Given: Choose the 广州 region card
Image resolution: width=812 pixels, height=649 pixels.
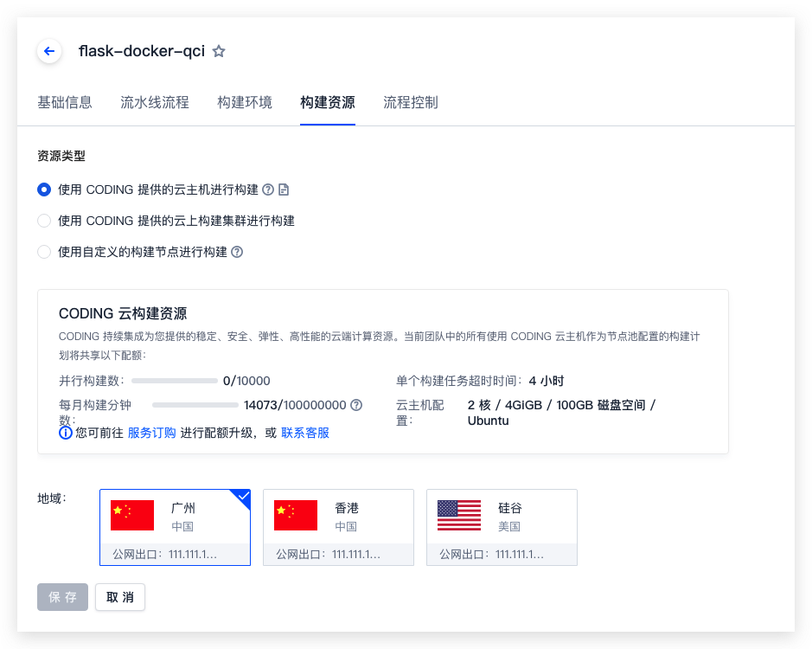Looking at the screenshot, I should click(175, 527).
